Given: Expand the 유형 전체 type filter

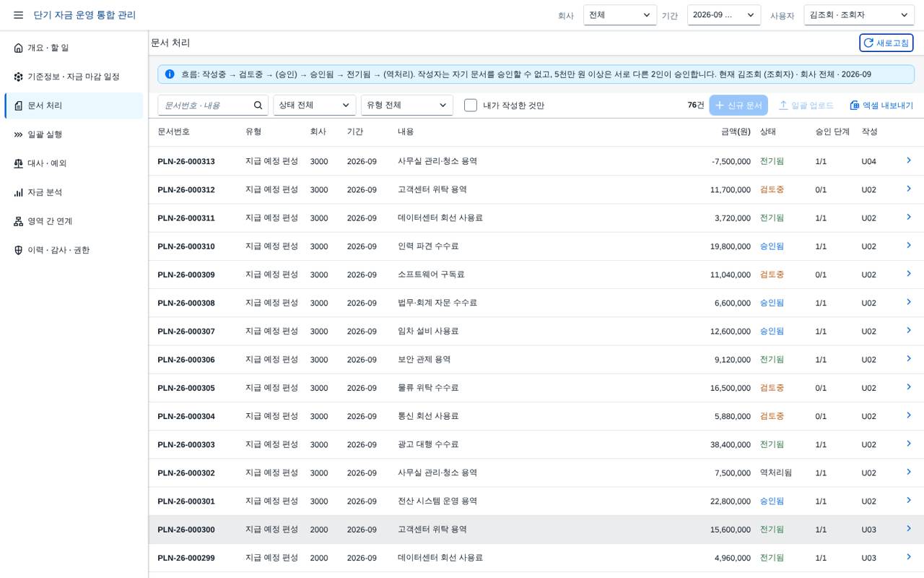Looking at the screenshot, I should (x=407, y=105).
